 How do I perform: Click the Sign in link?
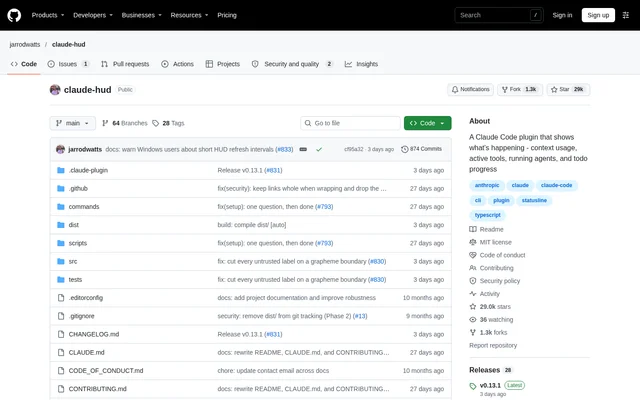[x=562, y=15]
